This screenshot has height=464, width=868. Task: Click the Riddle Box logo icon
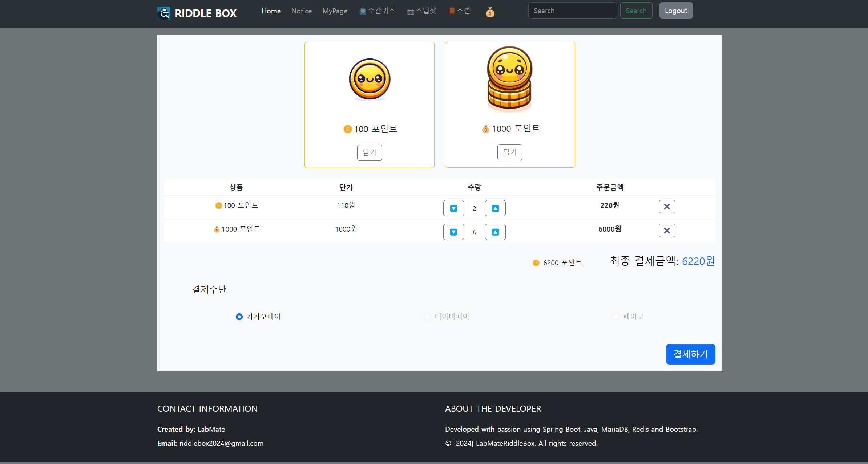click(x=164, y=13)
